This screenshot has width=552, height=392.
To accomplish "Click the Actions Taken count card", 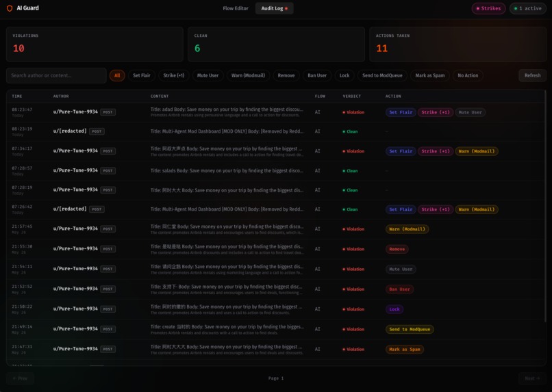I will click(x=457, y=44).
